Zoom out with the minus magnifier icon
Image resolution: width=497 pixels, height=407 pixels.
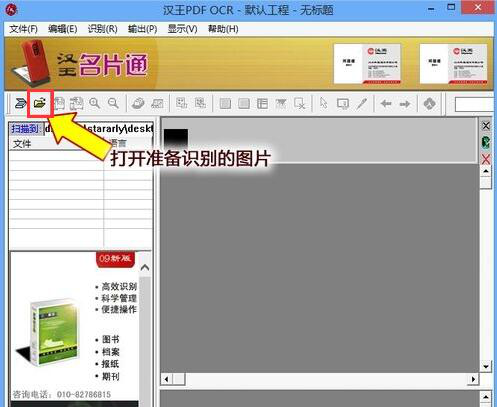114,103
